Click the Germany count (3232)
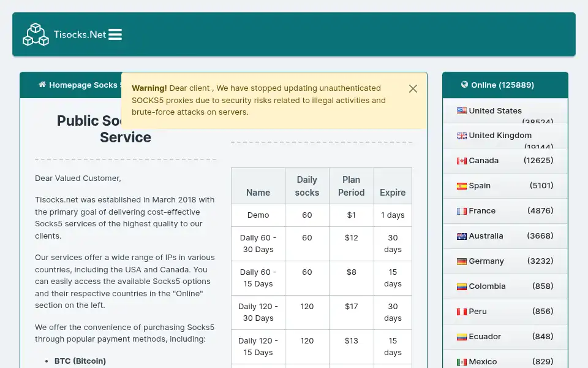This screenshot has height=368, width=588. click(540, 261)
